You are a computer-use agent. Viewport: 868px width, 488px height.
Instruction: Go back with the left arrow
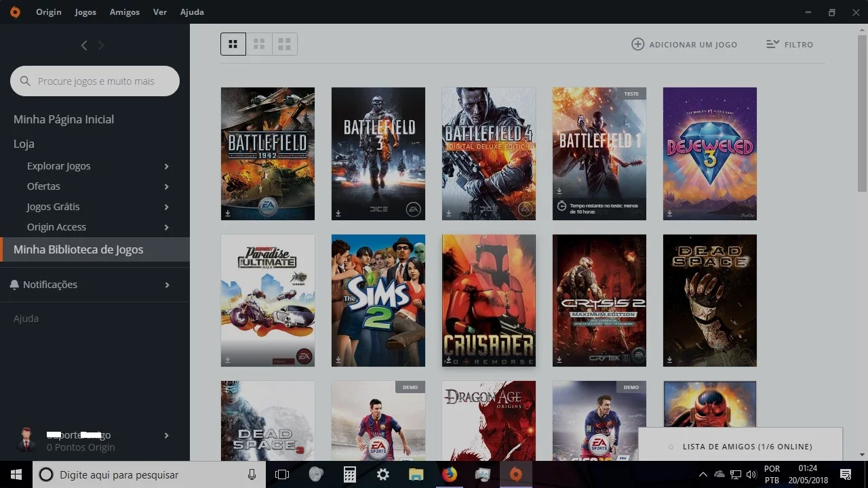coord(84,45)
